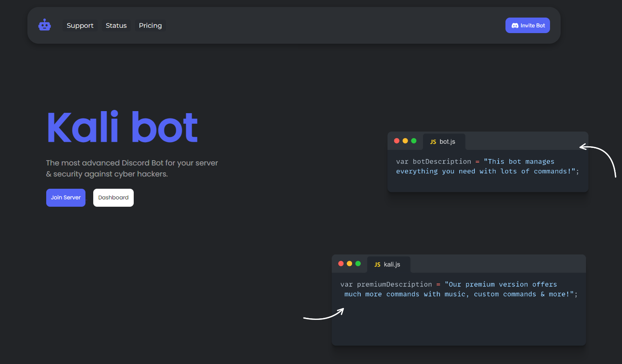Click the yellow dot in the kali.js window

point(350,264)
